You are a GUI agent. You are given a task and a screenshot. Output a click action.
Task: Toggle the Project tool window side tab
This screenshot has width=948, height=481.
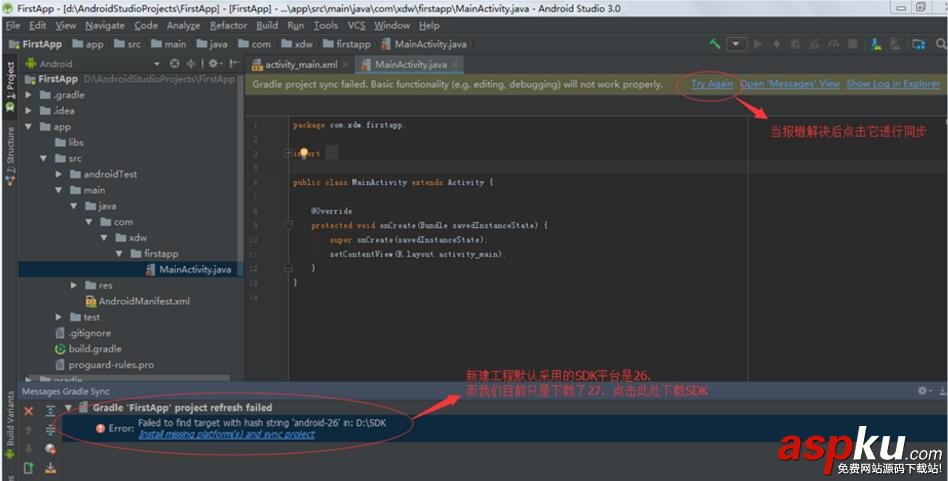pyautogui.click(x=10, y=86)
